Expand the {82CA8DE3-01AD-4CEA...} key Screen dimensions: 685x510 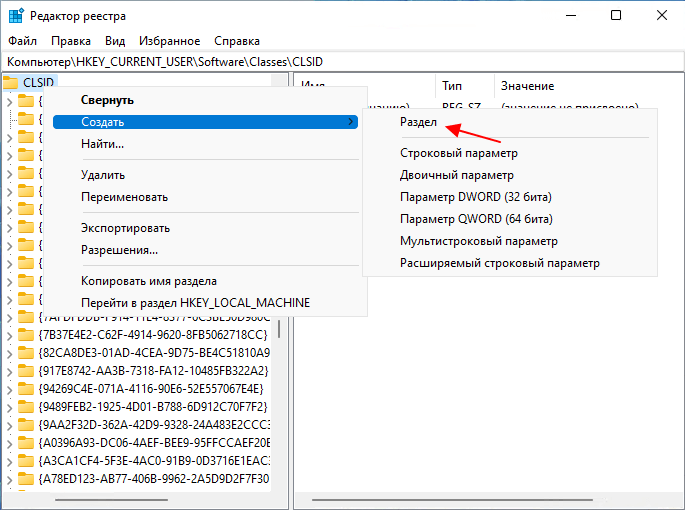[x=9, y=354]
